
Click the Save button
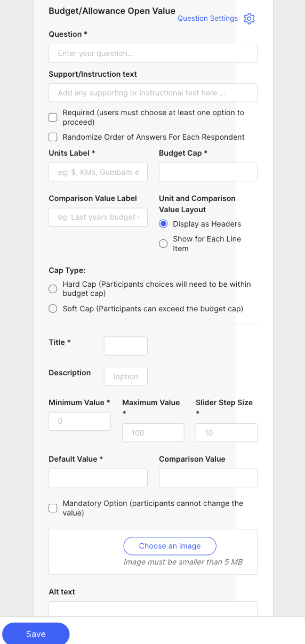pos(36,634)
